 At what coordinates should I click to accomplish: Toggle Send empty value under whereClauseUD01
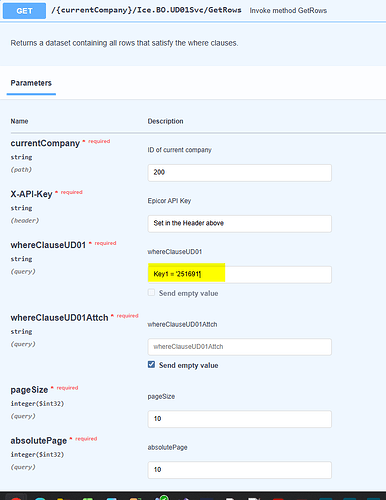click(x=151, y=293)
